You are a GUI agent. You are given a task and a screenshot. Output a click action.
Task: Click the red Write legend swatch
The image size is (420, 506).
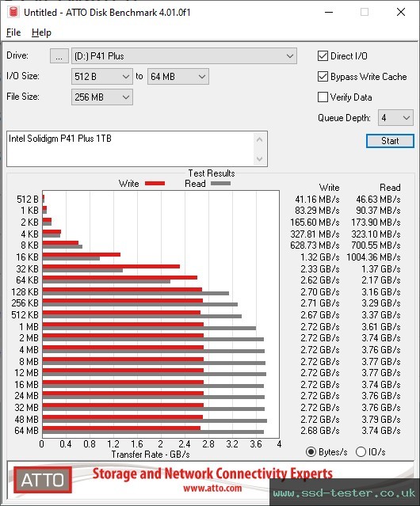[155, 184]
